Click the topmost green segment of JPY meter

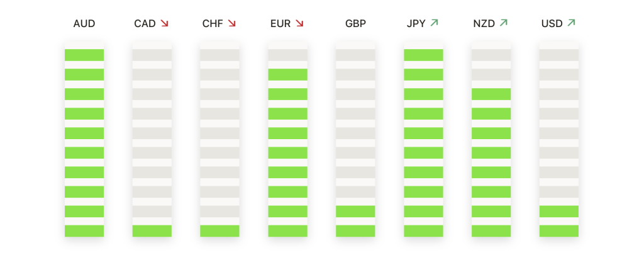point(423,55)
